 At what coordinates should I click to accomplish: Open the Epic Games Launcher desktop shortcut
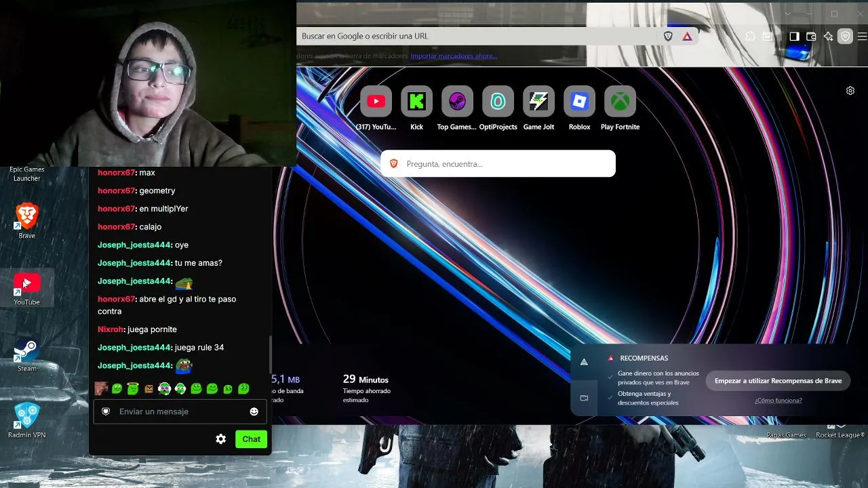point(26,174)
